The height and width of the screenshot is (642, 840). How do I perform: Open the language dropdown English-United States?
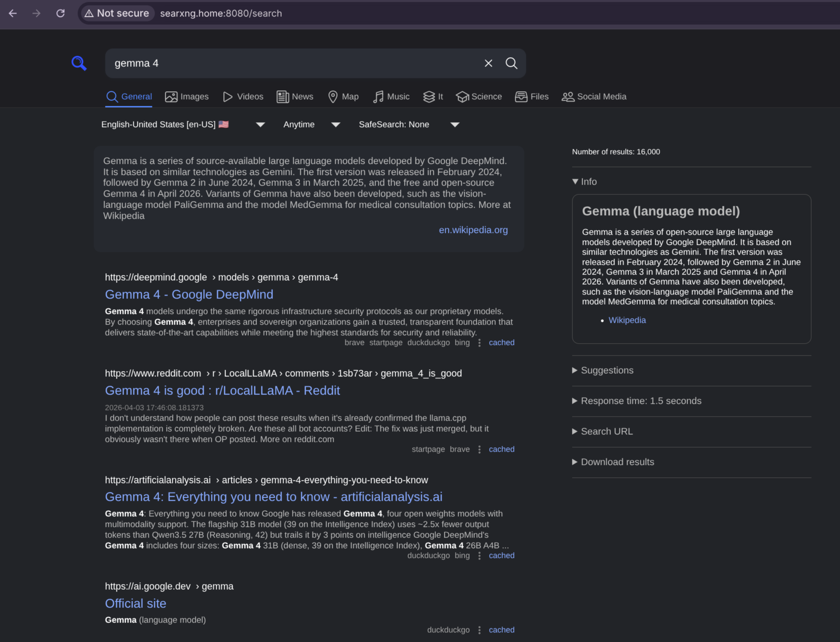(x=183, y=124)
